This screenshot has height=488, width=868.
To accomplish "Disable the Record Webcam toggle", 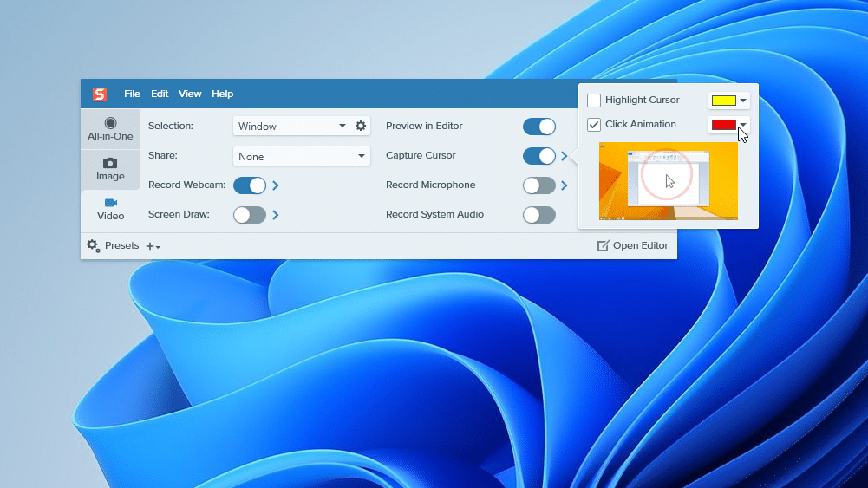I will [x=250, y=185].
